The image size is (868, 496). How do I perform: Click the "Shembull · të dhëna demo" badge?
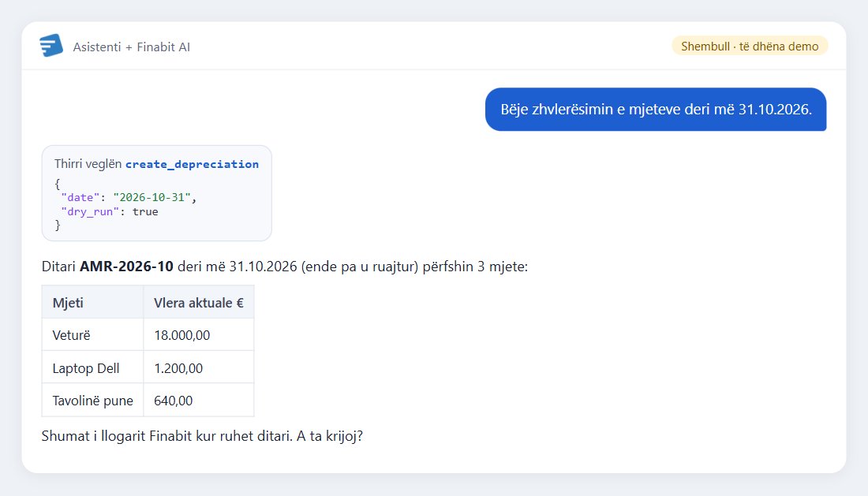pyautogui.click(x=750, y=46)
